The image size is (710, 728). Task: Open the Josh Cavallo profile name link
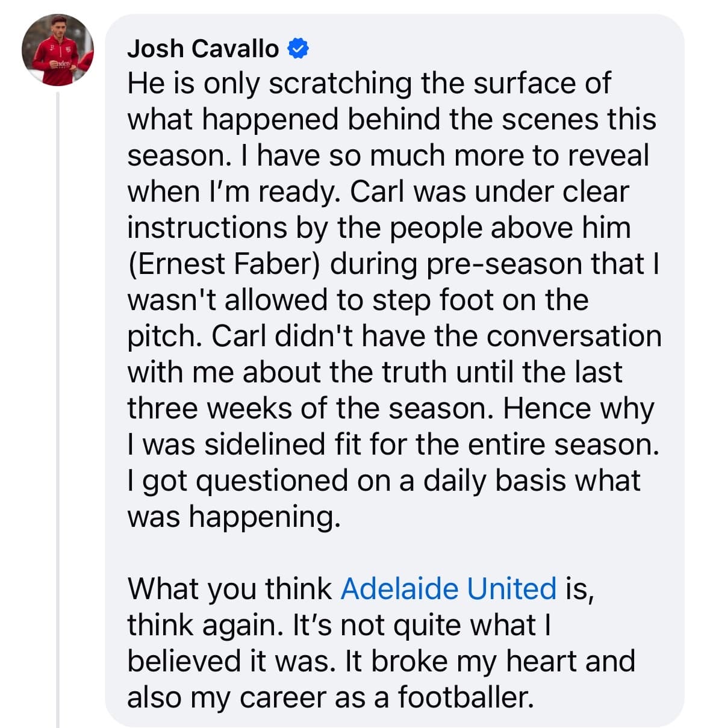(203, 48)
